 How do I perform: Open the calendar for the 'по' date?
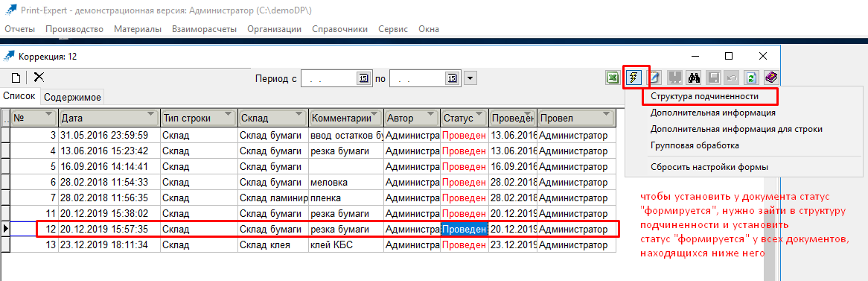453,79
